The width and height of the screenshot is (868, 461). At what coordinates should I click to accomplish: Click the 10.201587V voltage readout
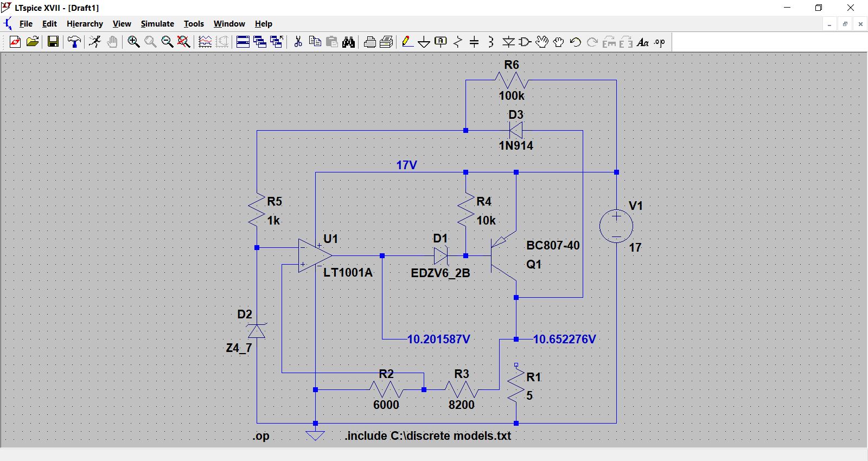click(x=439, y=340)
